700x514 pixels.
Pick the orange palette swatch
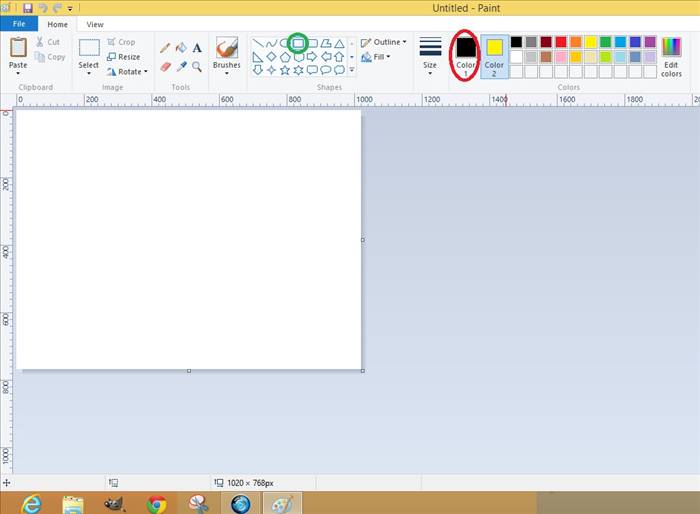click(x=576, y=42)
